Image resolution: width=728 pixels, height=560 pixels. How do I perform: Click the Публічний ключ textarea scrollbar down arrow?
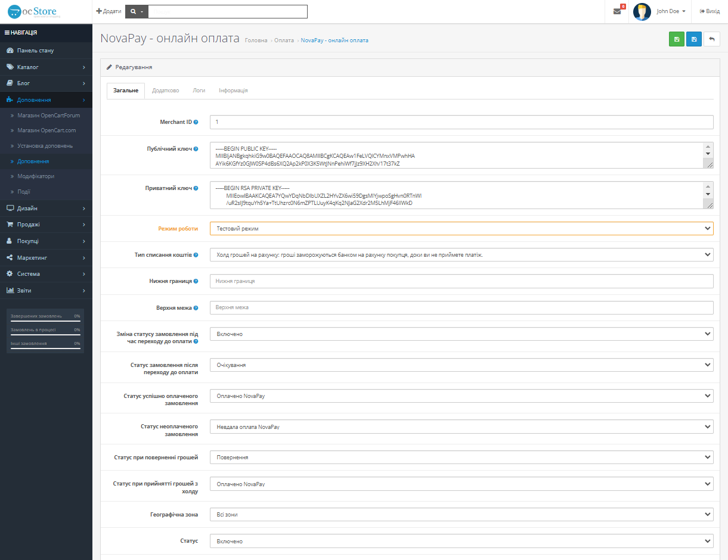[x=708, y=154]
